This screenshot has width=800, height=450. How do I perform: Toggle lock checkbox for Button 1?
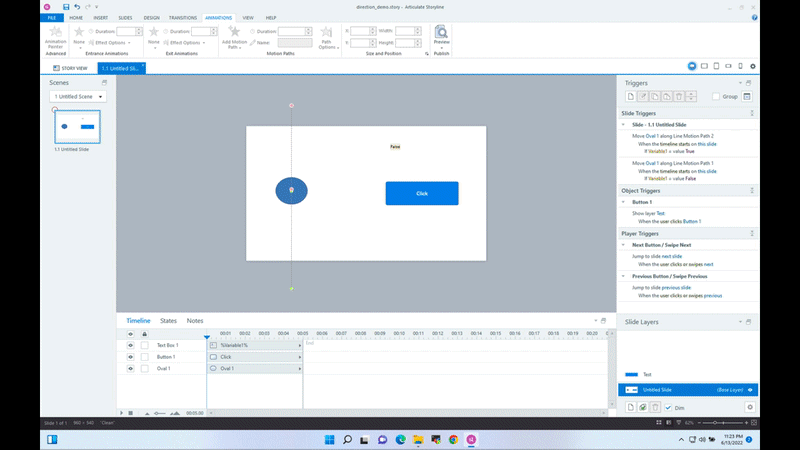point(144,356)
